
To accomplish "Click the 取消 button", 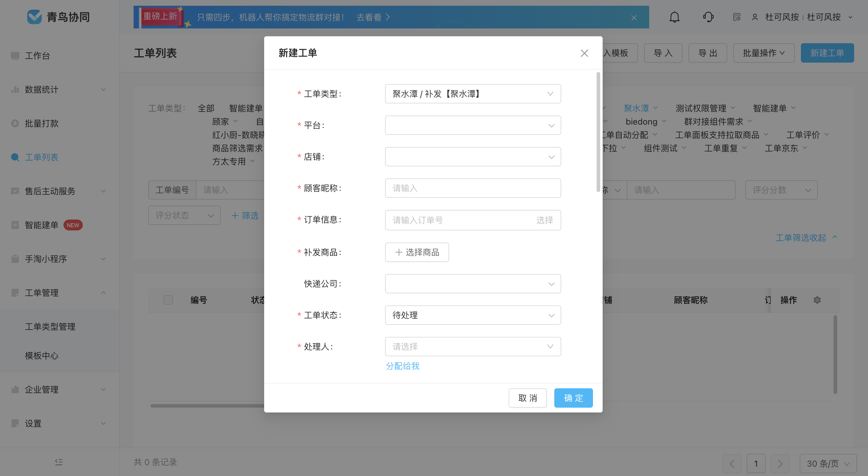I will 528,398.
